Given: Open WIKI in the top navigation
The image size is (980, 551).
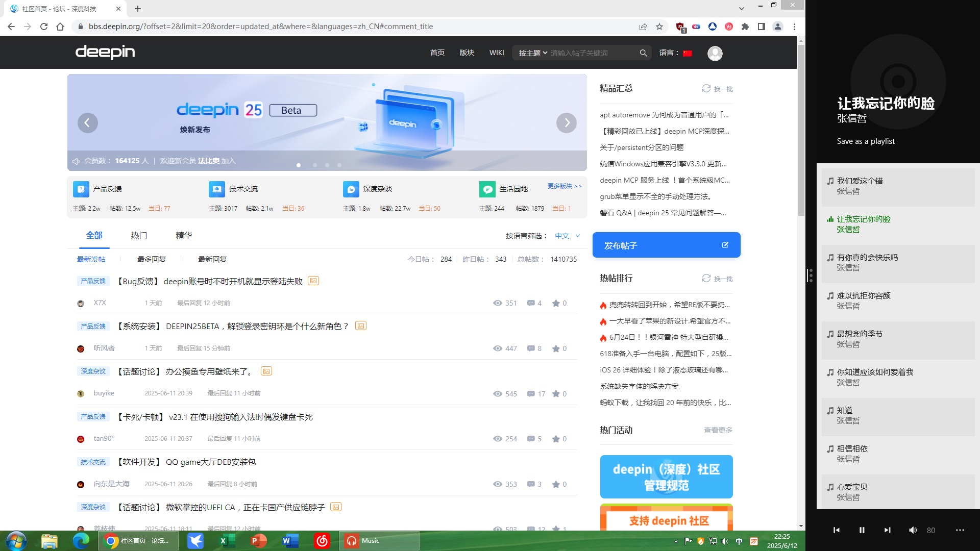Looking at the screenshot, I should [x=497, y=53].
